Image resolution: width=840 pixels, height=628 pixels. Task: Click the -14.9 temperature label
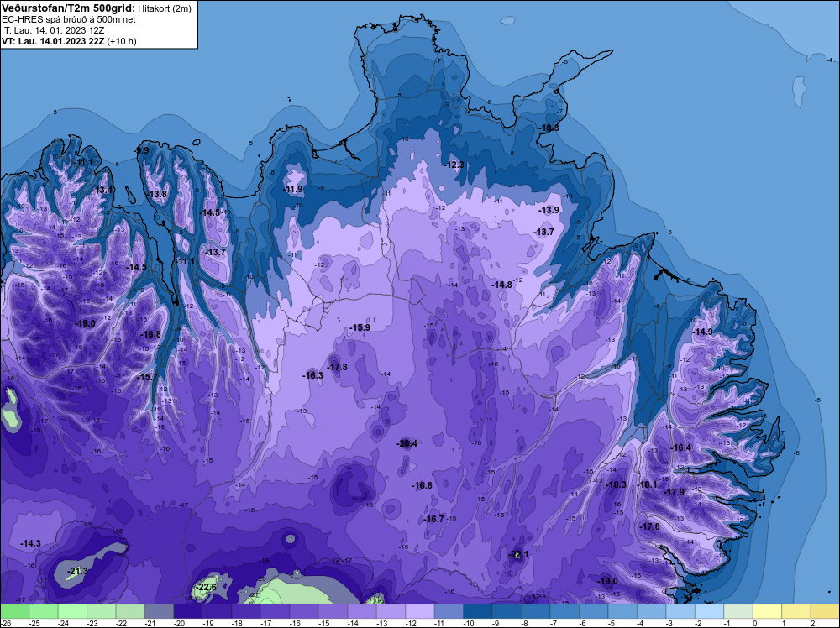click(x=703, y=332)
